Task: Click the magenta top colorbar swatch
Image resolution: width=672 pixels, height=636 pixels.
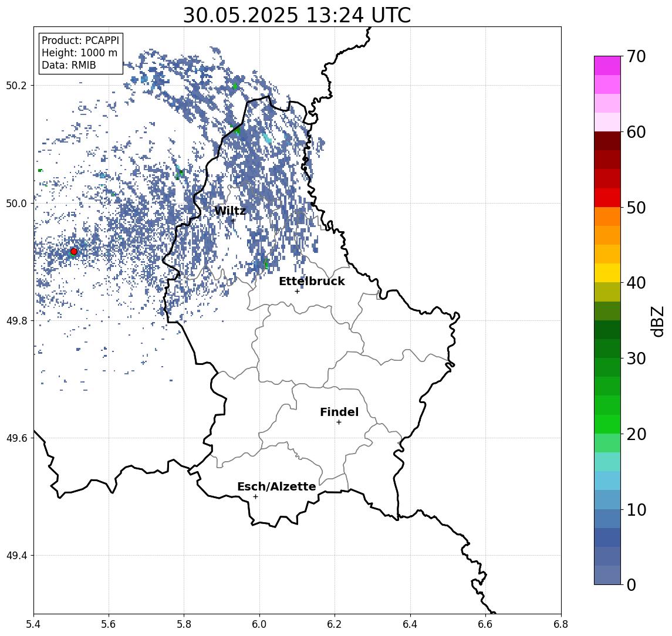Action: (x=607, y=66)
